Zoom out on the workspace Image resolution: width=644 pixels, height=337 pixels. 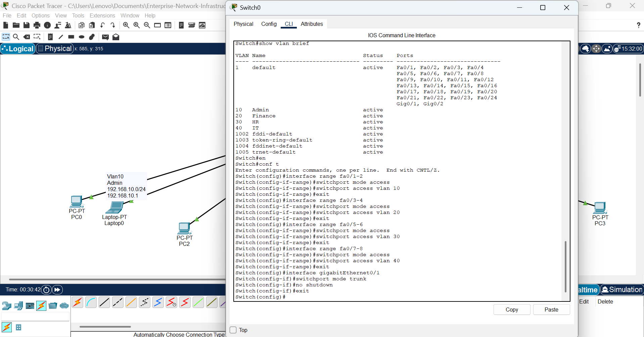pos(147,25)
